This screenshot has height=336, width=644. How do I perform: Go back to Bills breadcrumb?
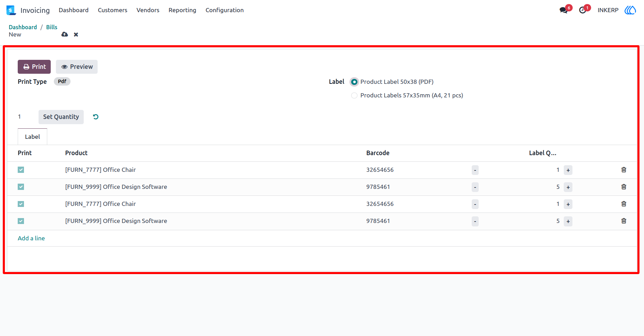[52, 27]
